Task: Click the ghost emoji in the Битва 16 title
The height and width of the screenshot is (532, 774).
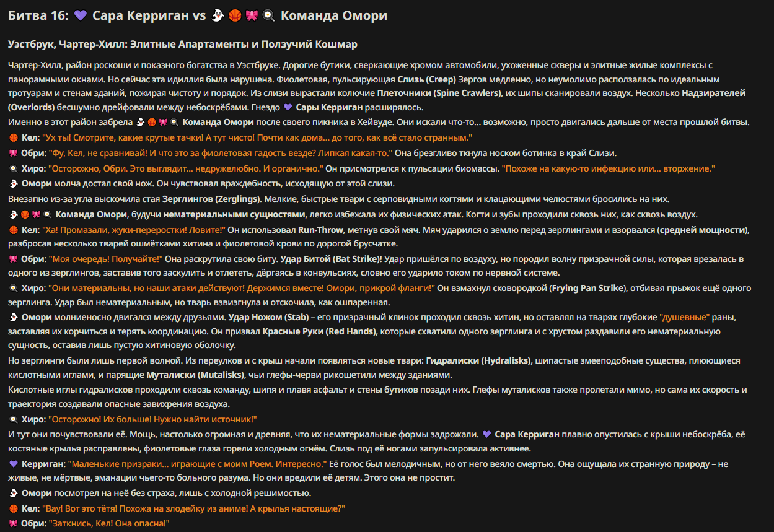Action: tap(219, 16)
